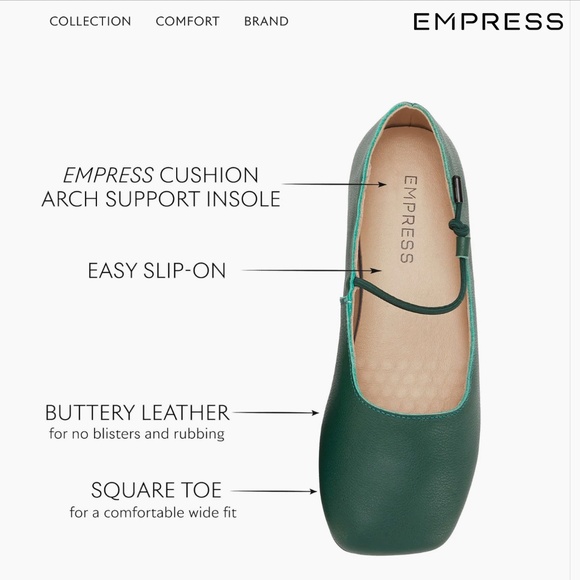
Task: Open the COMFORT menu item
Action: 188,21
